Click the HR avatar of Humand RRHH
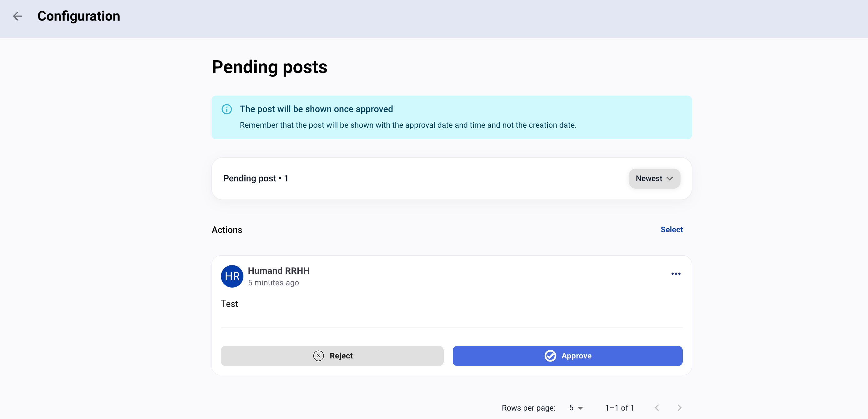The width and height of the screenshot is (868, 419). pos(232,276)
